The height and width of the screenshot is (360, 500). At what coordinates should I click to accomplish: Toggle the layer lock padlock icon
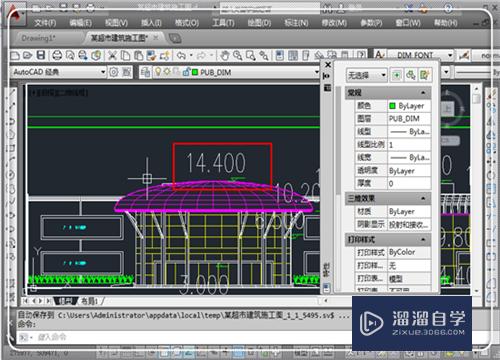(x=187, y=72)
